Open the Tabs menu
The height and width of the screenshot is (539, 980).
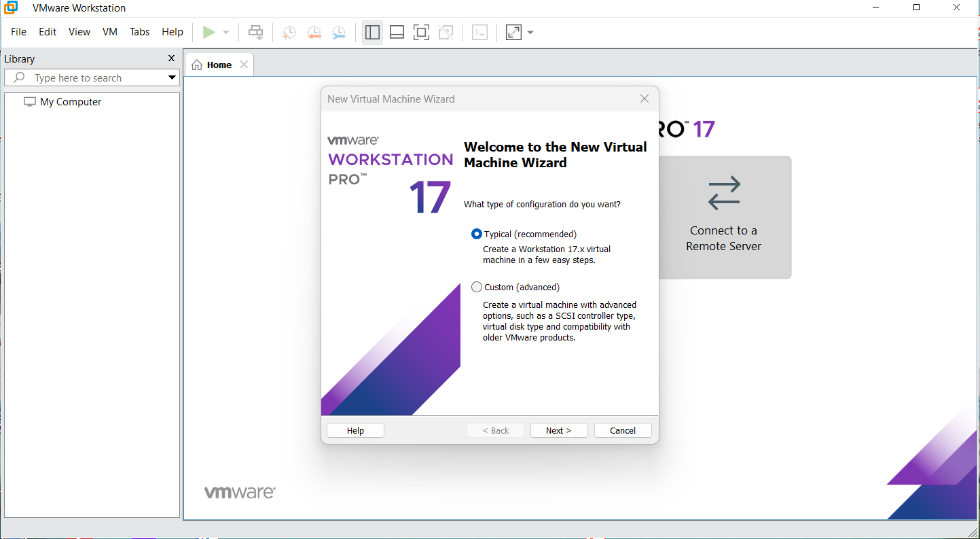[140, 32]
